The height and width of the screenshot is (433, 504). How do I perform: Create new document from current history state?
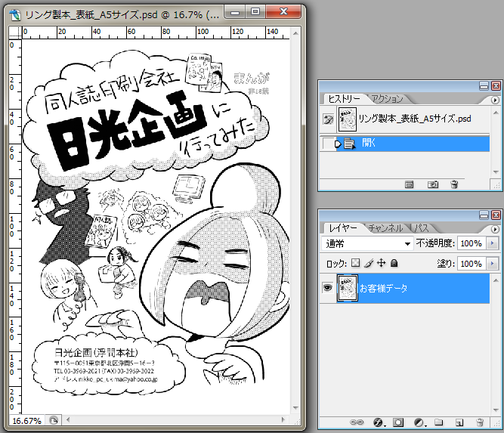click(410, 184)
